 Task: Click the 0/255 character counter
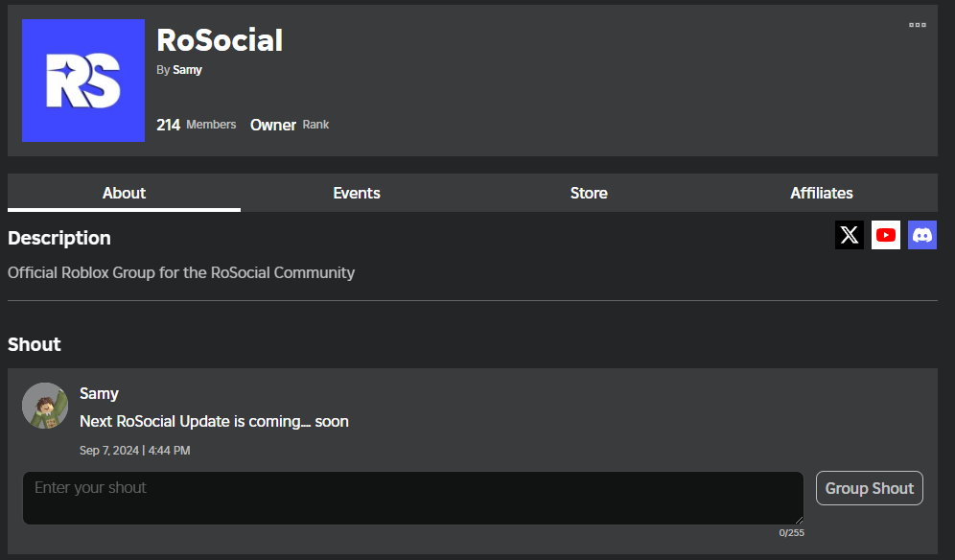point(791,532)
